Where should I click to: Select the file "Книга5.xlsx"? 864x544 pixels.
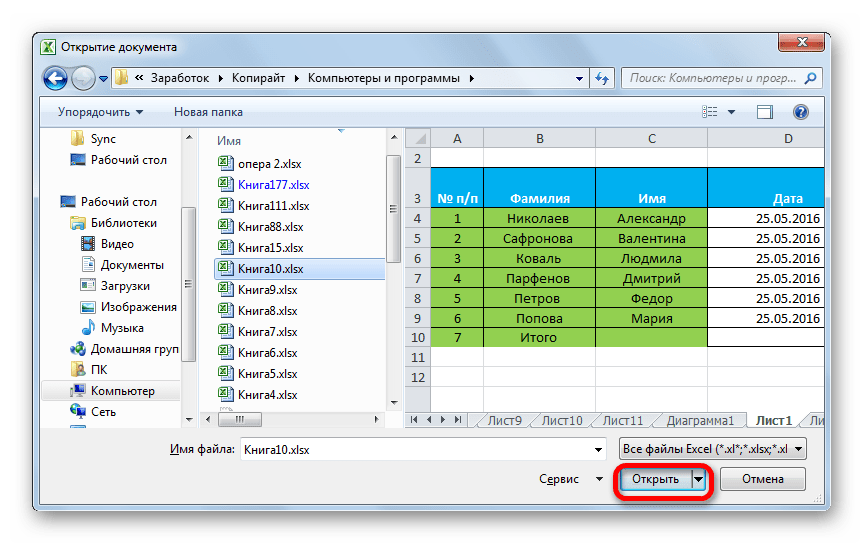(257, 373)
